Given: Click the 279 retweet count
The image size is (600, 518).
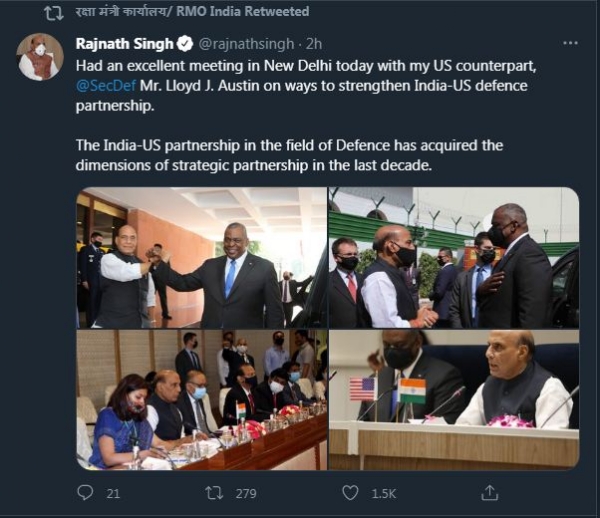Looking at the screenshot, I should pyautogui.click(x=246, y=494).
